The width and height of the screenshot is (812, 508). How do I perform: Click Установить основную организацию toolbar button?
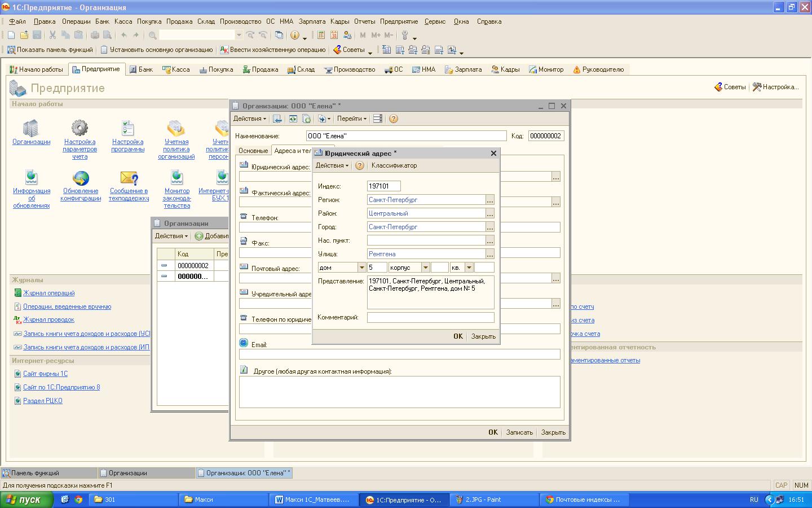pos(157,50)
